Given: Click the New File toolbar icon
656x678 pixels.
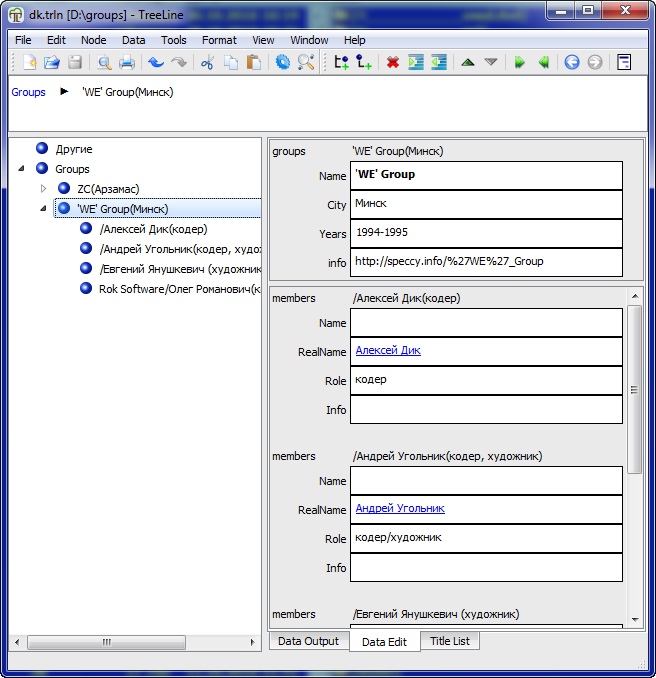Looking at the screenshot, I should pyautogui.click(x=30, y=62).
